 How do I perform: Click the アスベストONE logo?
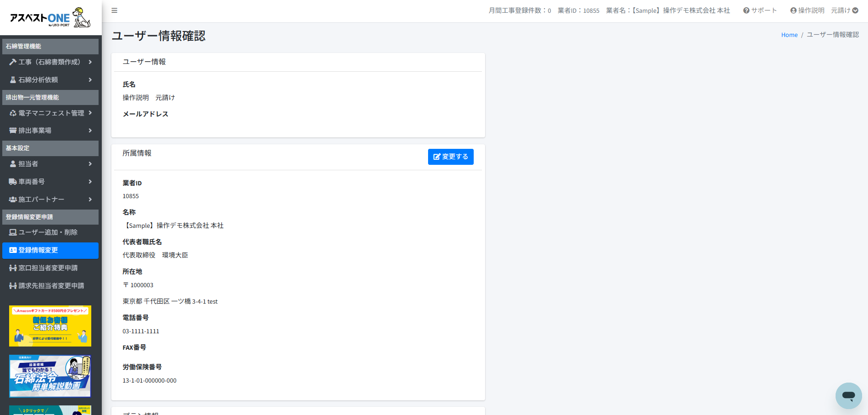tap(50, 18)
